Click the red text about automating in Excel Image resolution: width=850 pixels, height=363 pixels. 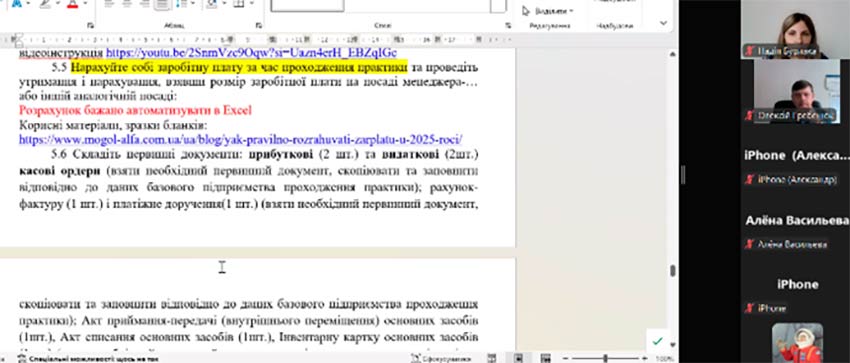(x=136, y=111)
